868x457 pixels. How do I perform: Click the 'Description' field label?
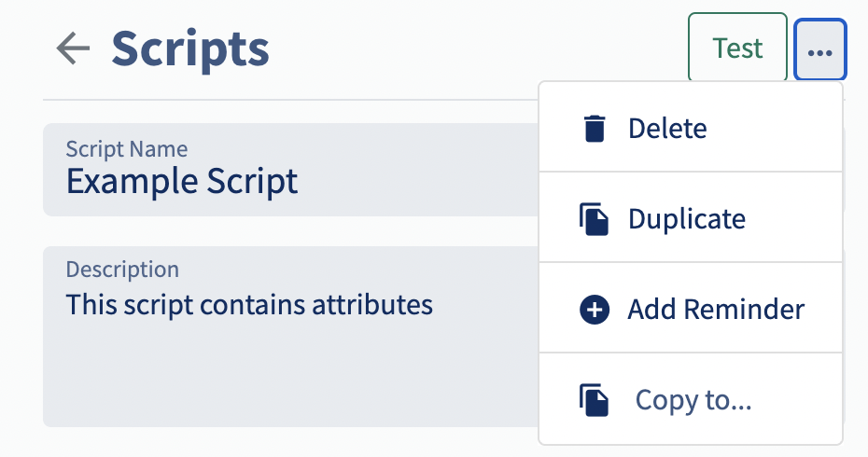click(122, 270)
